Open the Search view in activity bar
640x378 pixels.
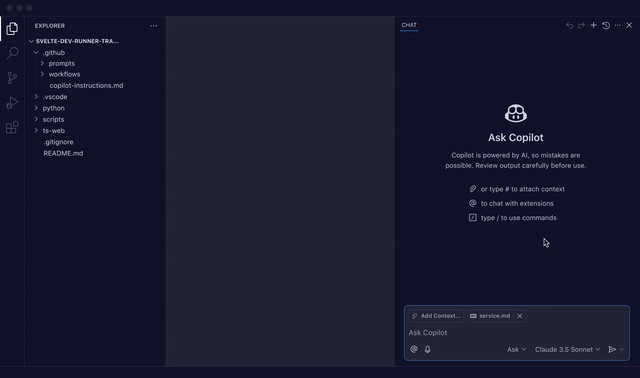coord(12,53)
